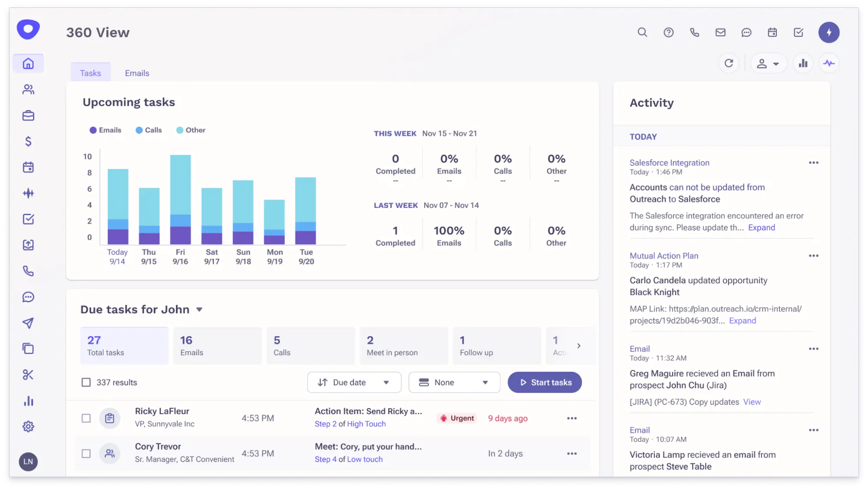Open the calendar icon in sidebar
Screen dimensions: 868x488
[x=28, y=167]
